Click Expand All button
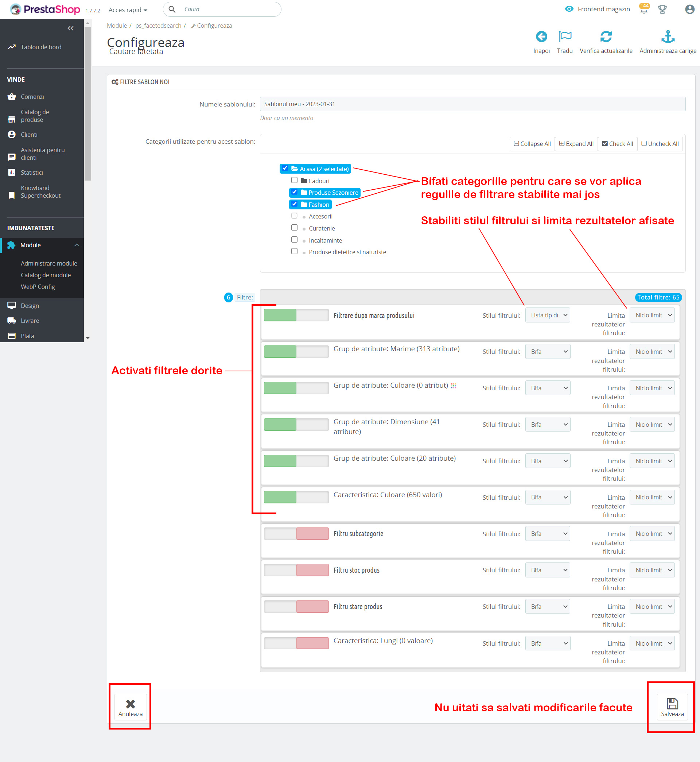Screen dimensions: 700x762 [x=576, y=144]
